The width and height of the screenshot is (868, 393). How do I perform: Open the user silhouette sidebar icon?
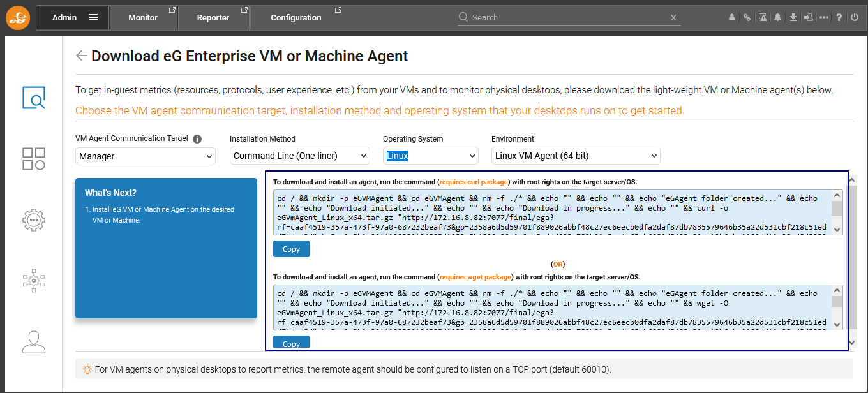[x=34, y=341]
